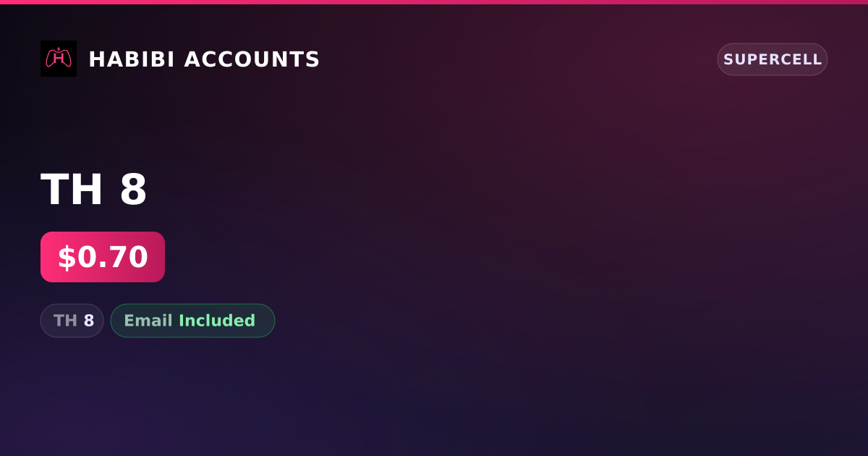Open the HABIBI ACCOUNTS brand title

(x=204, y=59)
